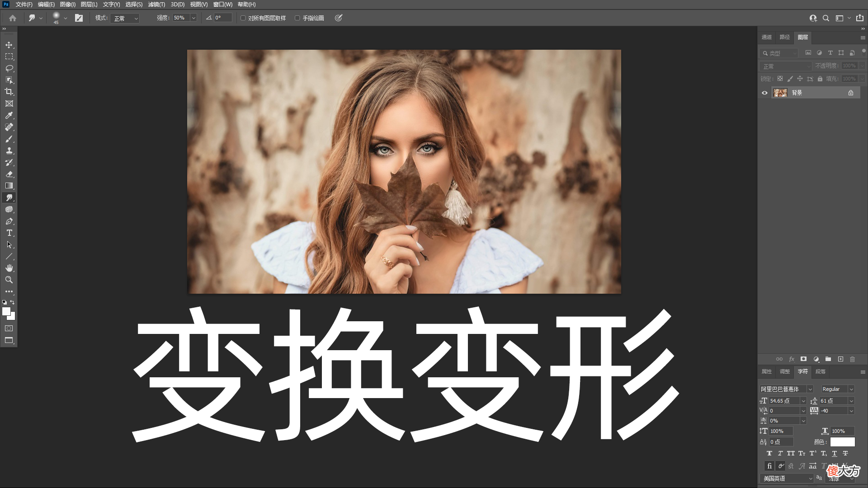Screen dimensions: 868x488
Task: Toggle strikethrough style in Character panel
Action: [x=845, y=453]
